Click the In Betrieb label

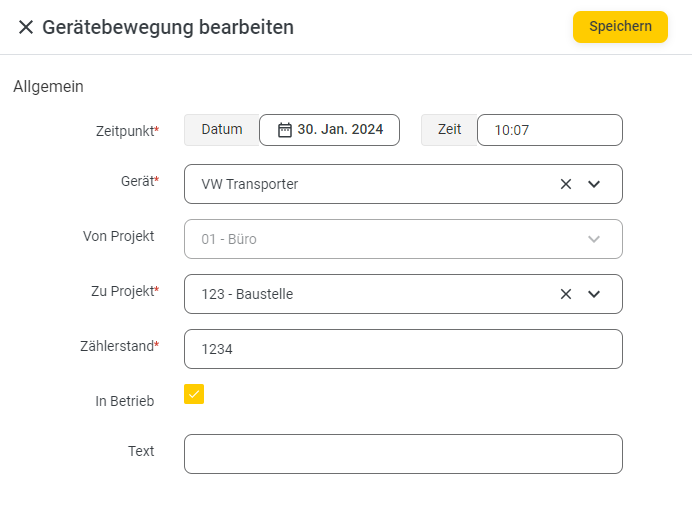pos(124,401)
